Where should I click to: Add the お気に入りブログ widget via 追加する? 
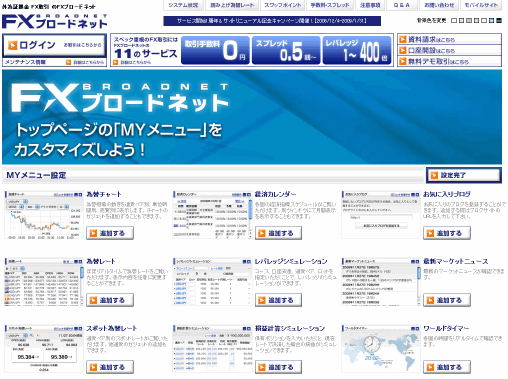pos(447,233)
